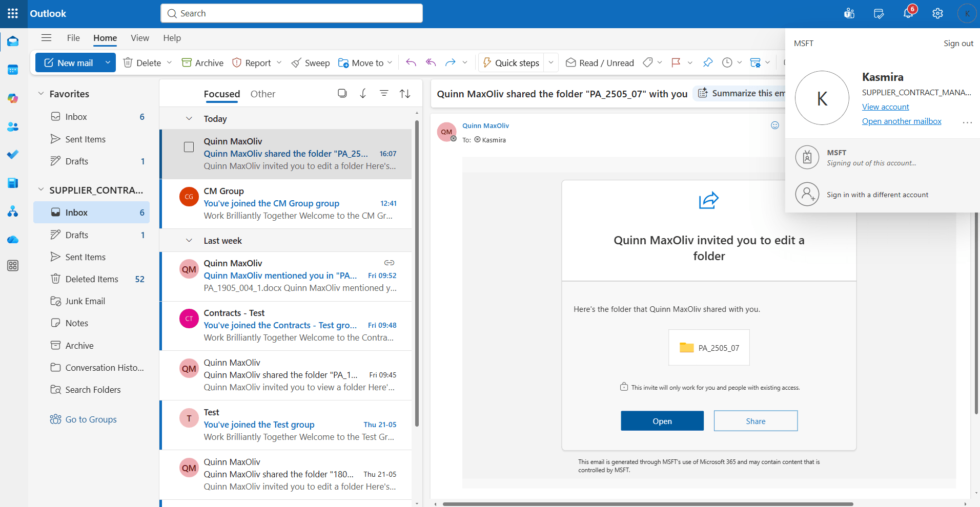The height and width of the screenshot is (507, 980).
Task: Switch to the Home ribbon tab
Action: (105, 38)
